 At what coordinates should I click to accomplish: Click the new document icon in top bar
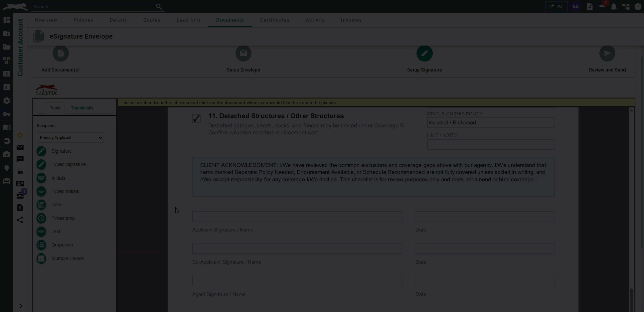pyautogui.click(x=590, y=7)
